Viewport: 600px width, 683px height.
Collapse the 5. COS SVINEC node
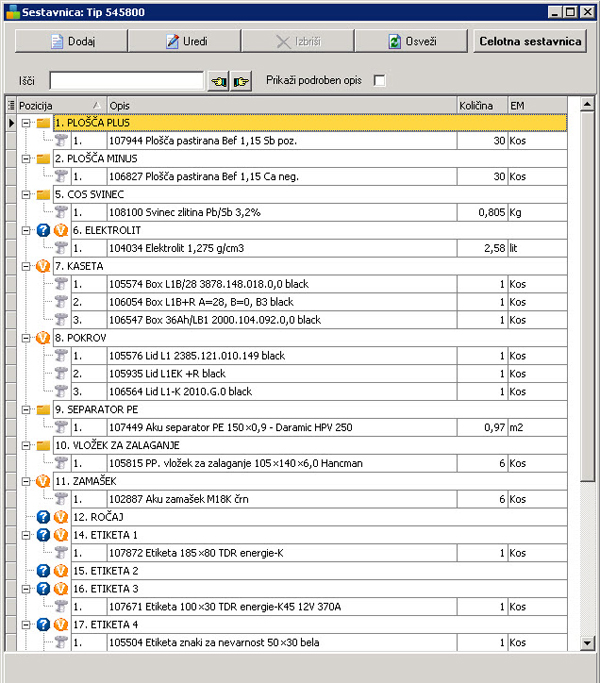(26, 195)
